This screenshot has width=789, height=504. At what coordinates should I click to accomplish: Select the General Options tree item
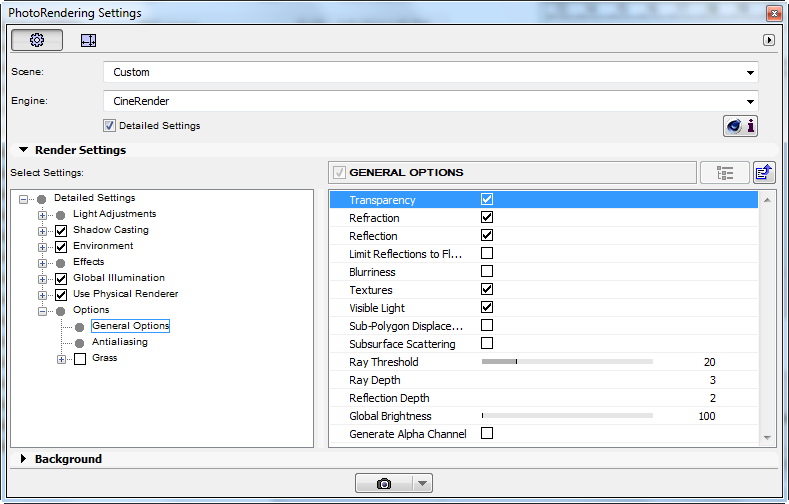(130, 326)
